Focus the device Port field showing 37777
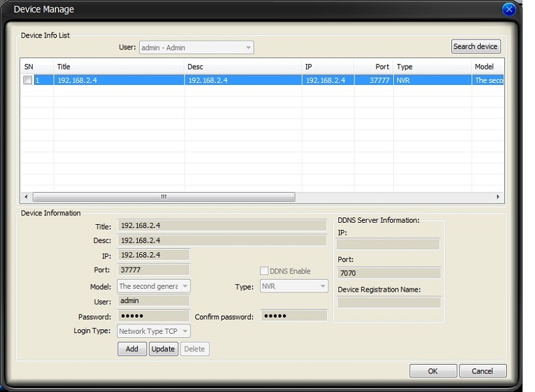 tap(154, 270)
